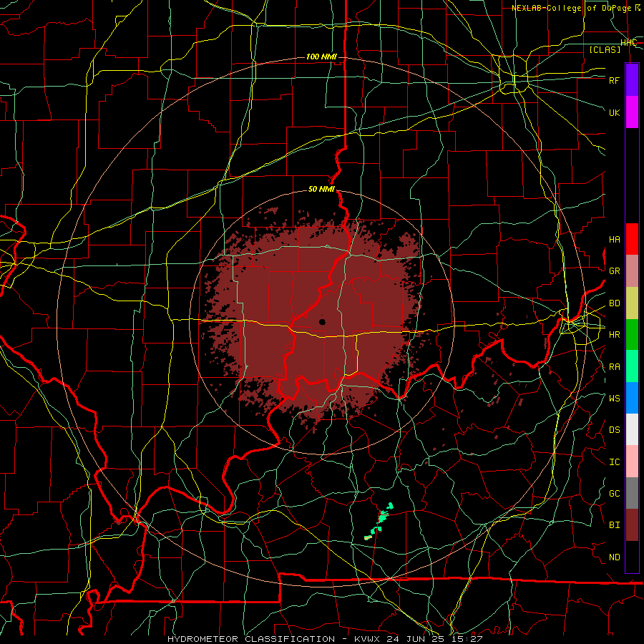Click the "HYDROMETEOR CLASSIFICATION" title text

[x=251, y=639]
